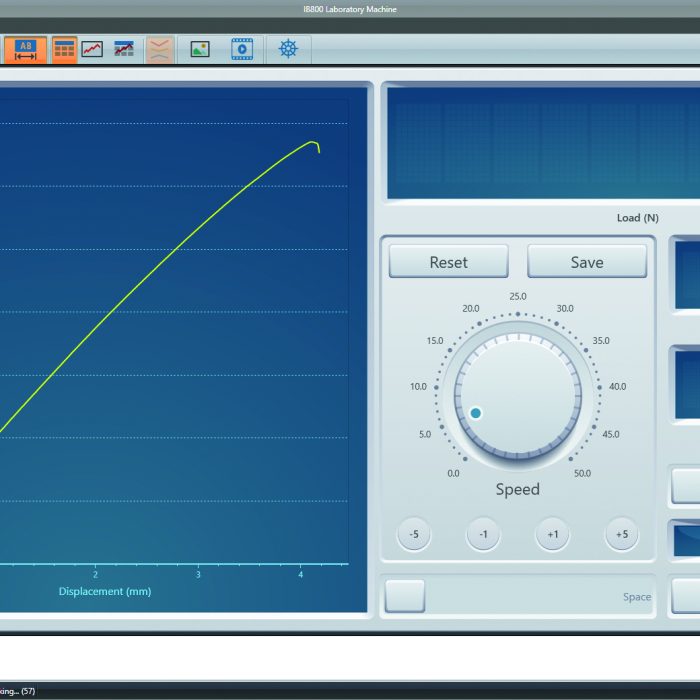Click the video film playback icon
The height and width of the screenshot is (700, 700).
click(242, 49)
